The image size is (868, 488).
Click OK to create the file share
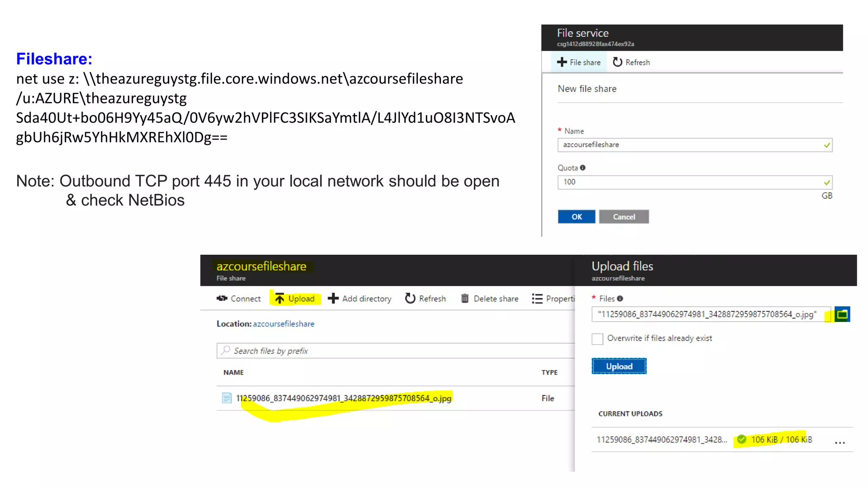coord(576,216)
